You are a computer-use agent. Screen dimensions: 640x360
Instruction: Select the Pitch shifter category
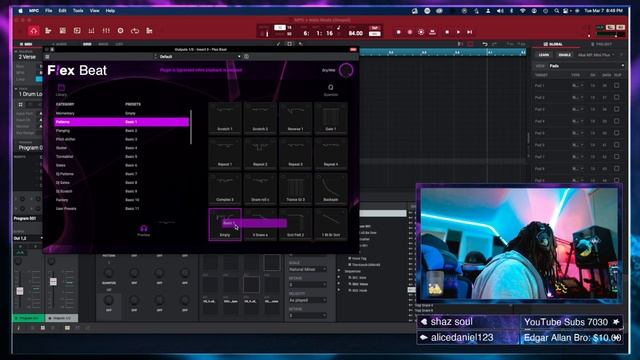(x=66, y=139)
